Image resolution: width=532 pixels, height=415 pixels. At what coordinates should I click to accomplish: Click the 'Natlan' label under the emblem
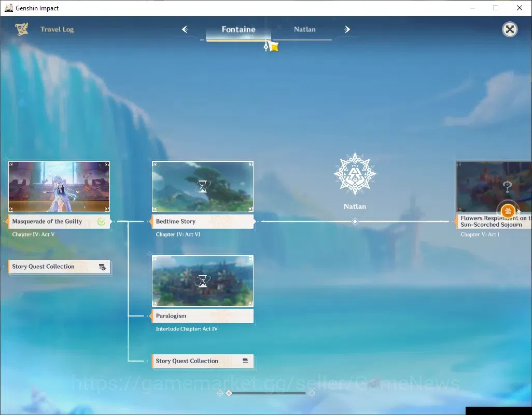click(x=355, y=206)
